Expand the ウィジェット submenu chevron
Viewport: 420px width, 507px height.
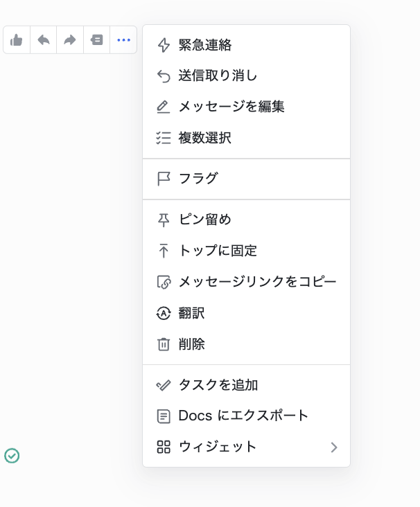(334, 447)
